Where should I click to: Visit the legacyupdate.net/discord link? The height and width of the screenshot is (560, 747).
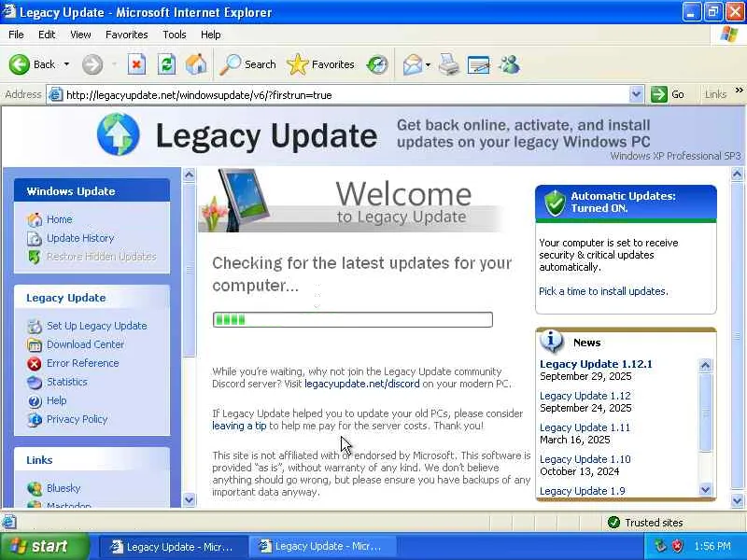click(x=362, y=384)
